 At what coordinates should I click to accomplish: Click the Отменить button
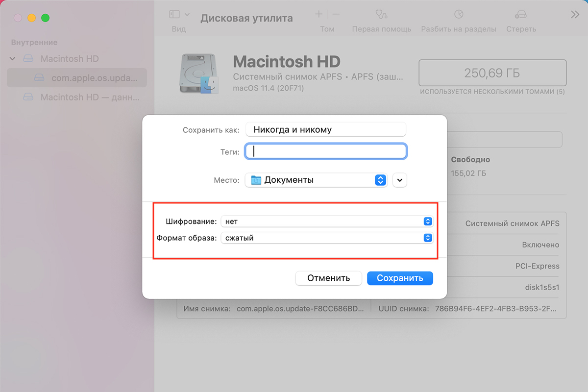pos(328,278)
